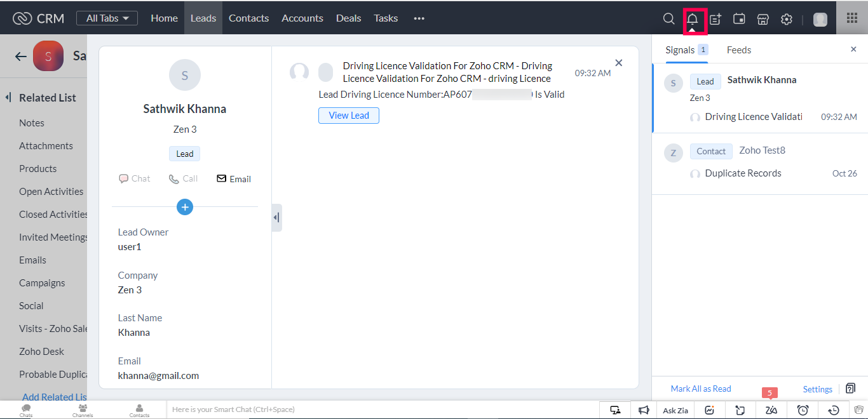The height and width of the screenshot is (419, 868).
Task: Close the Signals notification panel
Action: coord(853,50)
